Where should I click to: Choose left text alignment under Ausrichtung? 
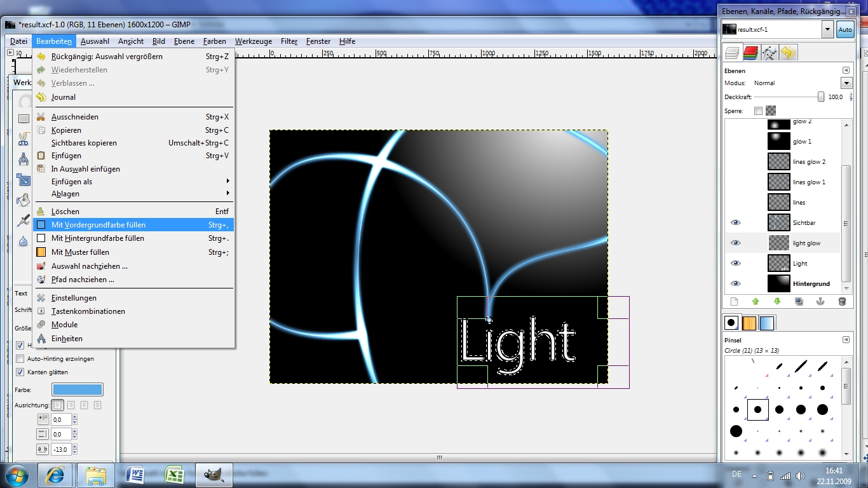pos(58,405)
